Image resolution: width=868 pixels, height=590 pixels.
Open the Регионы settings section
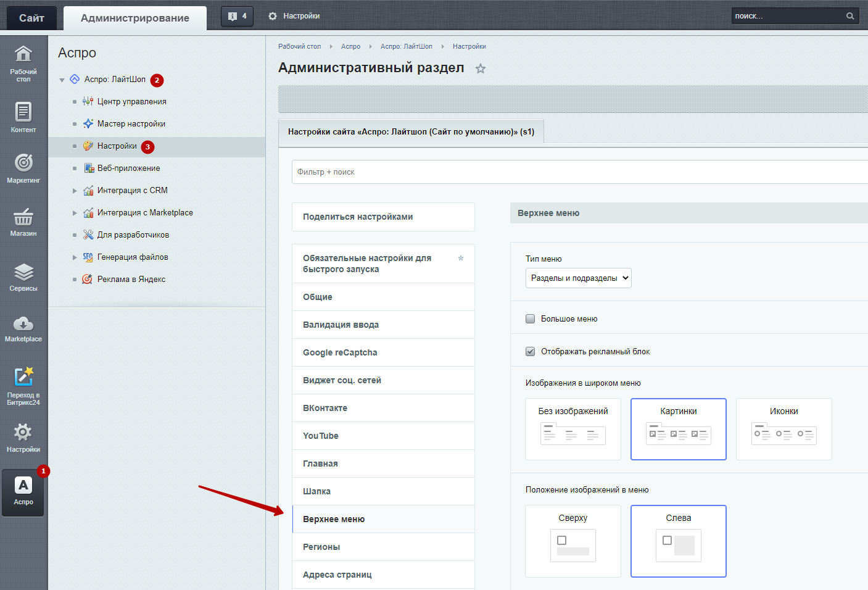(x=383, y=547)
